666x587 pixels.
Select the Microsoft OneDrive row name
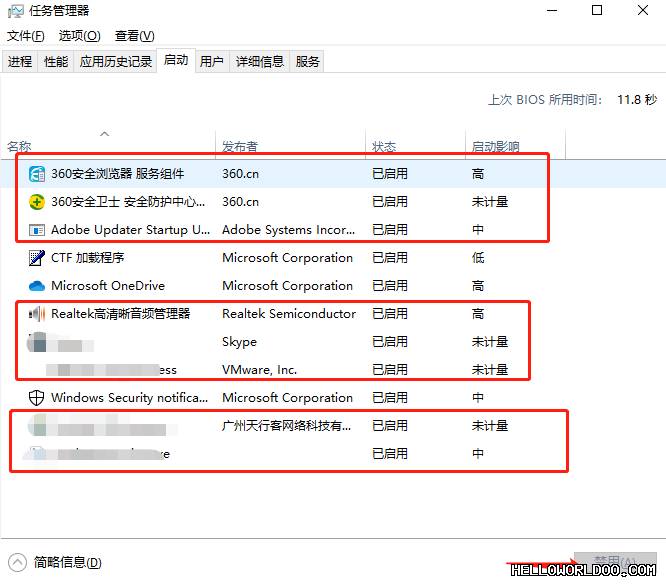[108, 286]
